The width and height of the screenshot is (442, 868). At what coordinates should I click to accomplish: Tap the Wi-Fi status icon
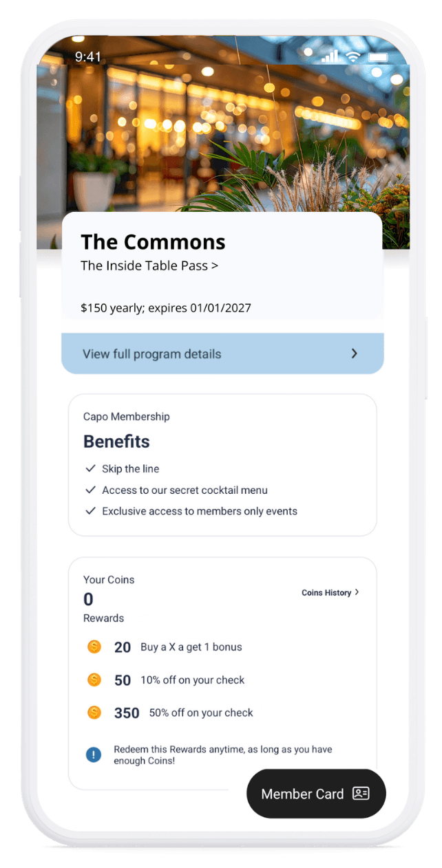point(354,56)
